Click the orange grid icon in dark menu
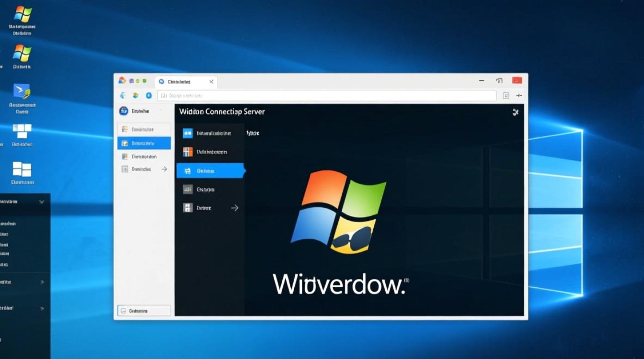Screen dimensions: 644x359 pyautogui.click(x=188, y=152)
